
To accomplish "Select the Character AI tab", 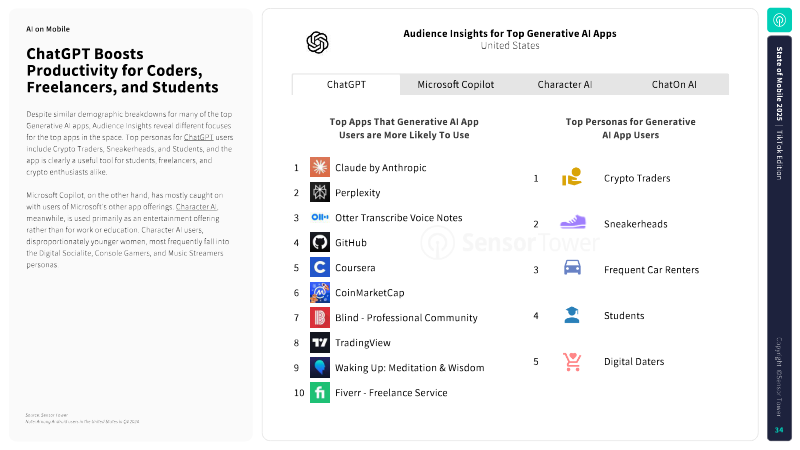I will [565, 85].
